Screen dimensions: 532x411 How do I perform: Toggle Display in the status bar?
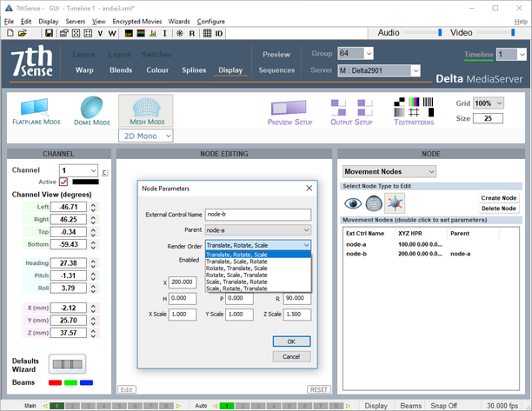coord(376,406)
